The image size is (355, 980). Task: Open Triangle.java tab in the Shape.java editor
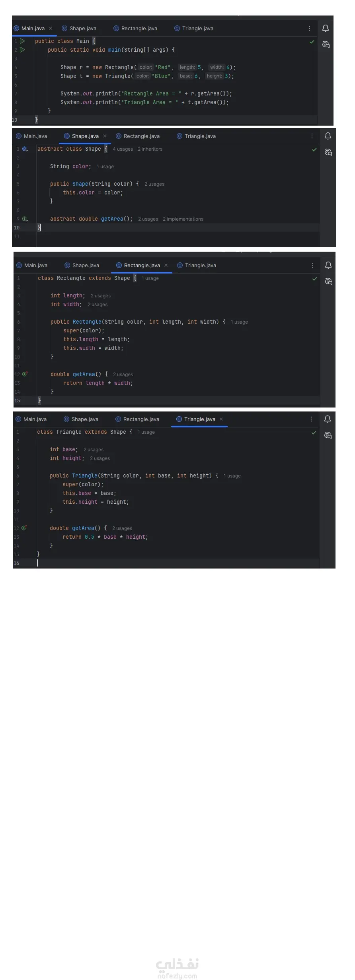[196, 136]
